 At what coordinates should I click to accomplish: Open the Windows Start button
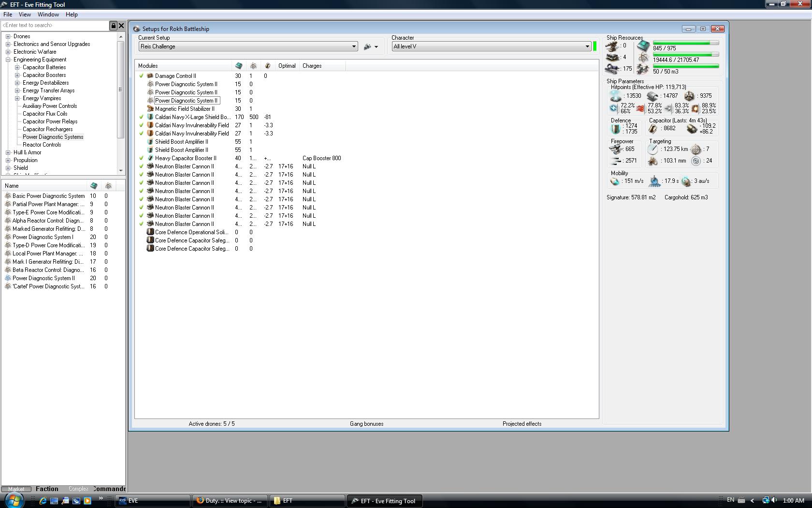14,500
